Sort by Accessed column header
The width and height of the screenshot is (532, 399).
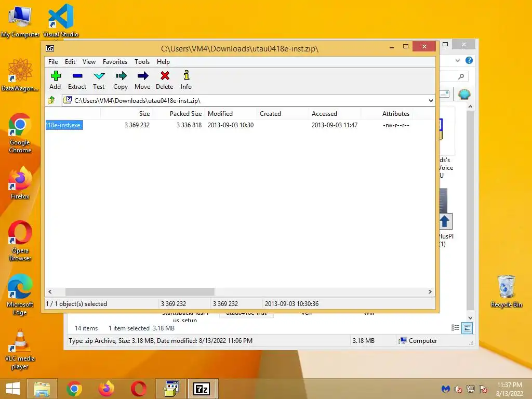click(x=335, y=114)
